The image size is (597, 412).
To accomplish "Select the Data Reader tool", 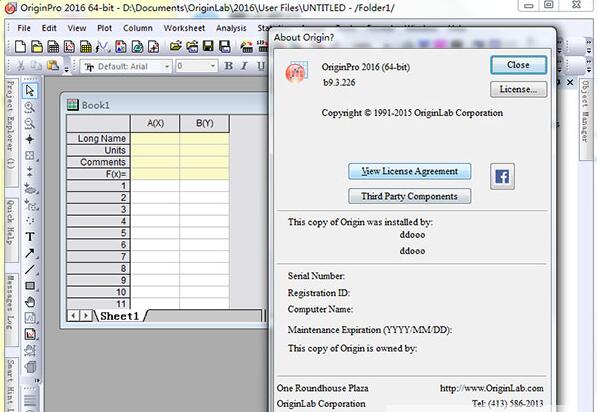I will (x=30, y=156).
